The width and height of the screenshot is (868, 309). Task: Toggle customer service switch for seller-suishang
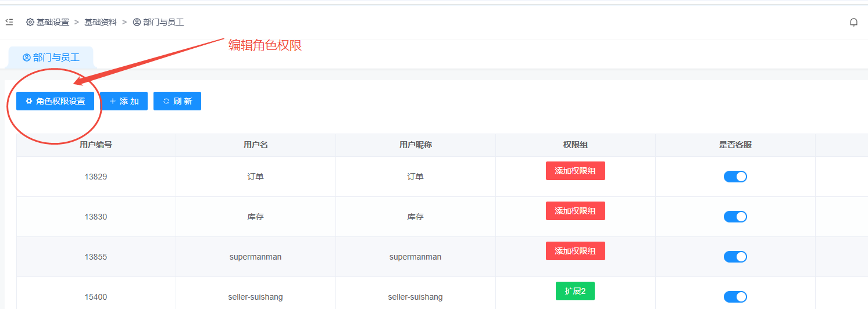click(735, 297)
